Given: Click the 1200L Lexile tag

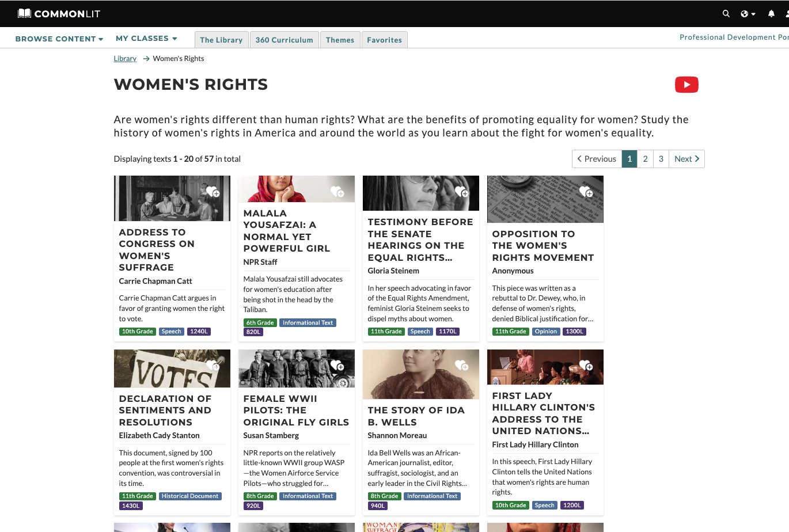Looking at the screenshot, I should (x=572, y=506).
